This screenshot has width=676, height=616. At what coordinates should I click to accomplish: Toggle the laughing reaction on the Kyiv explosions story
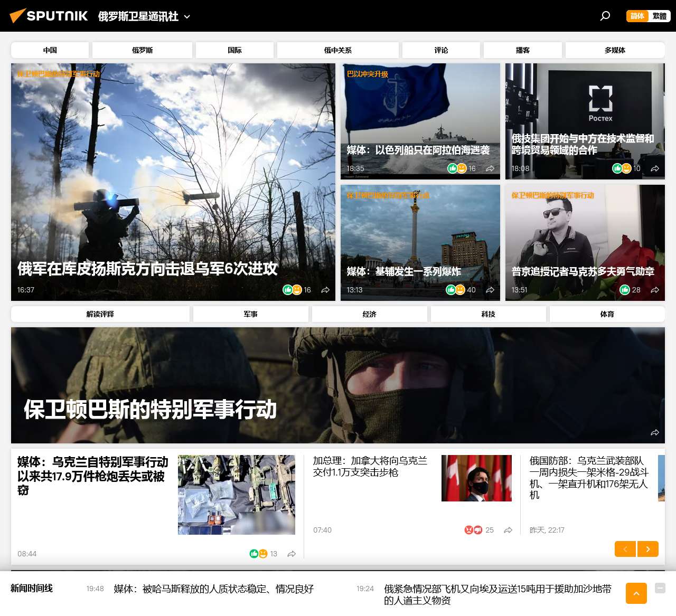pos(460,290)
